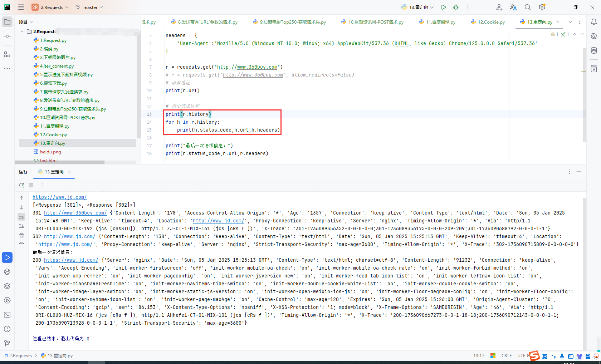Click the 13:17 cursor position indicator

(x=479, y=356)
